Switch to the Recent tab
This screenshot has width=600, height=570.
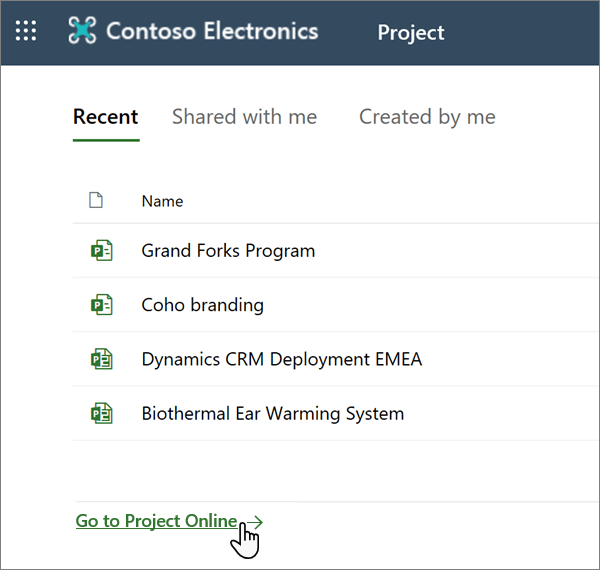(106, 117)
